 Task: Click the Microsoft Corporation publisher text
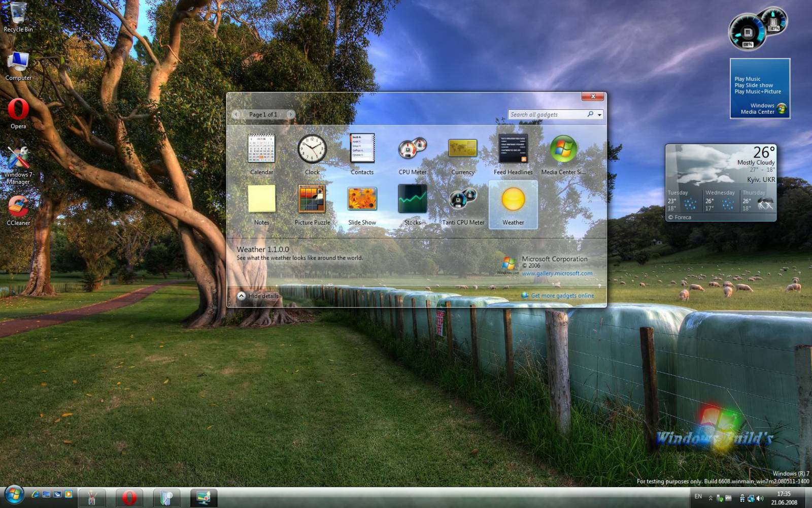(x=555, y=259)
